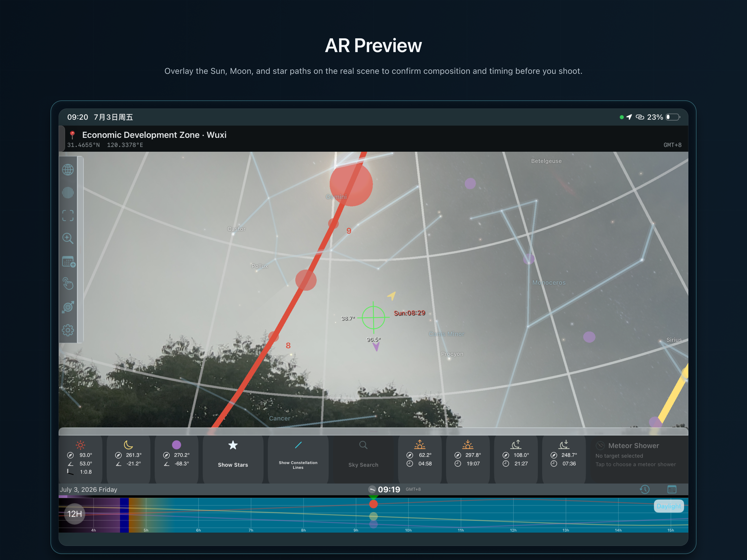The height and width of the screenshot is (560, 747).
Task: Select the Moon position info card
Action: tap(128, 459)
